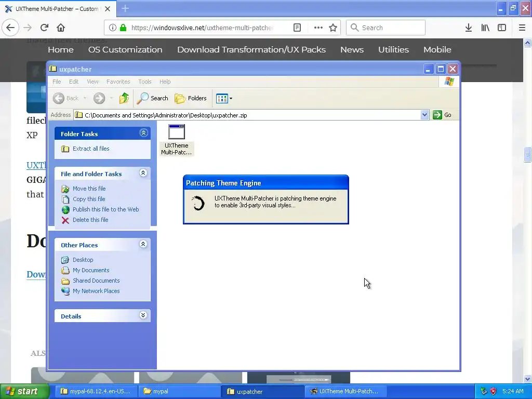Open the Windows Start menu
The image size is (532, 399).
point(24,391)
